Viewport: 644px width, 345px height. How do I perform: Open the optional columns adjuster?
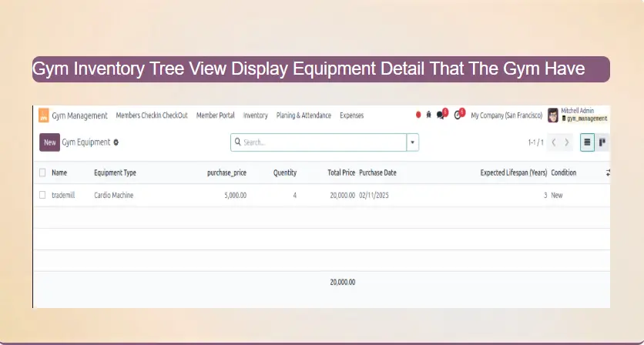[x=608, y=172]
